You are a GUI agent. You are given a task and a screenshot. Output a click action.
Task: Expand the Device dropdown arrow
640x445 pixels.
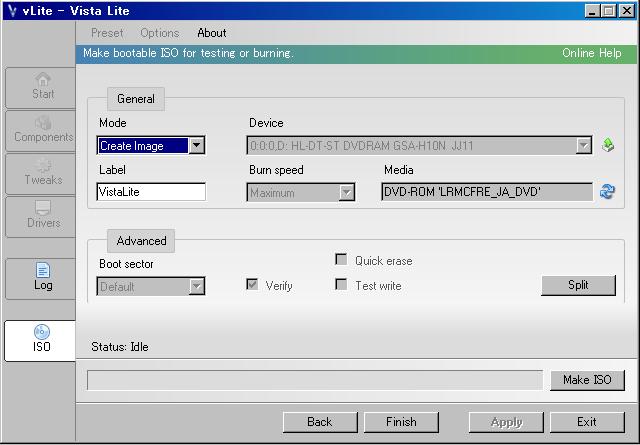tap(584, 145)
